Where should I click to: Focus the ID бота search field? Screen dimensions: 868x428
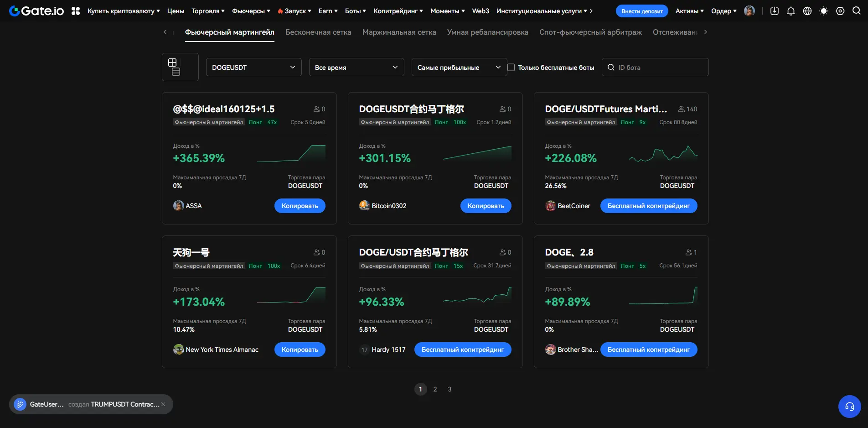[655, 67]
